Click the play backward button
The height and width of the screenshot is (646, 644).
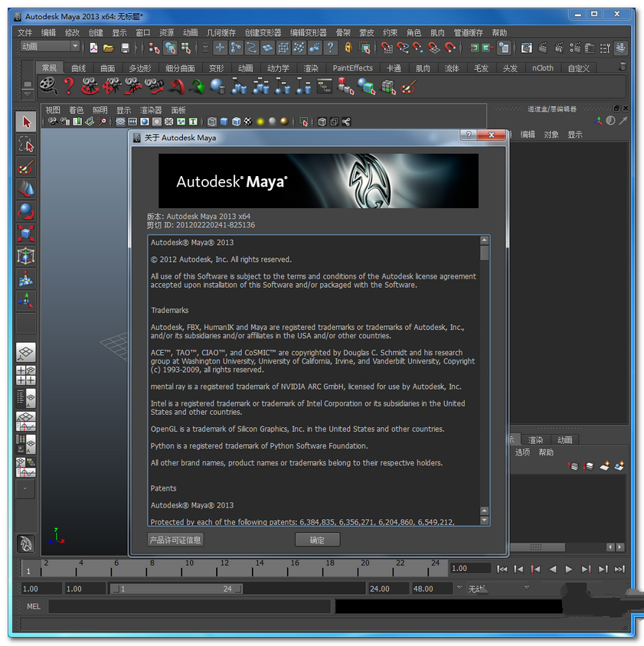pos(552,569)
